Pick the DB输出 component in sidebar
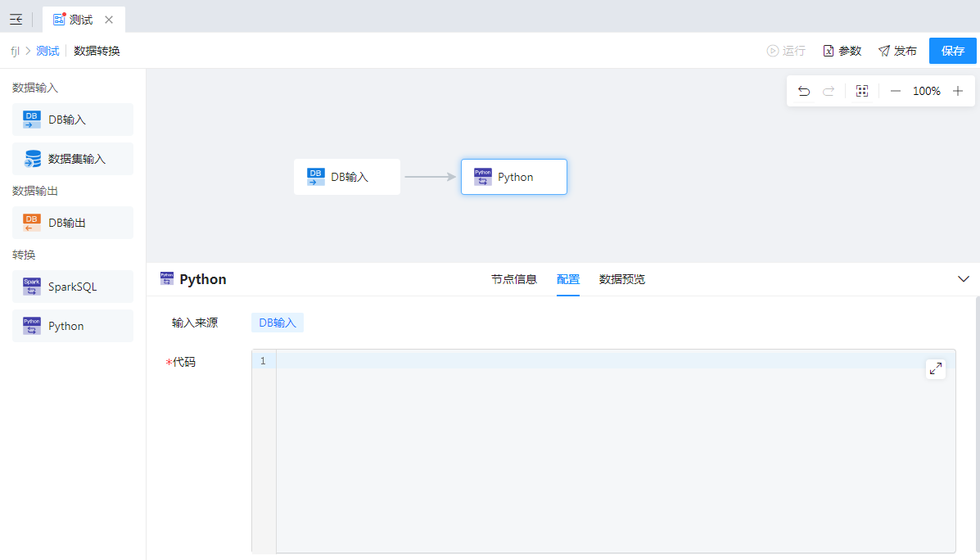The image size is (980, 560). (x=73, y=223)
